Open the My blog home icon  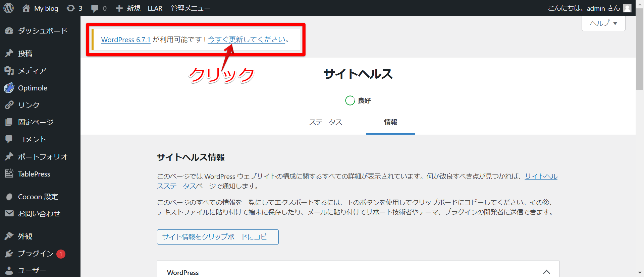[26, 8]
